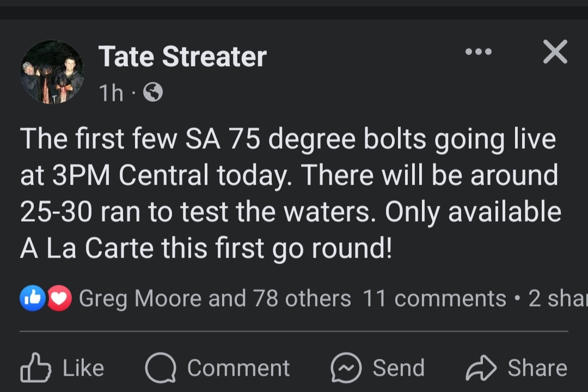The image size is (588, 392).
Task: Open the profile picture thumbnail
Action: click(x=52, y=72)
